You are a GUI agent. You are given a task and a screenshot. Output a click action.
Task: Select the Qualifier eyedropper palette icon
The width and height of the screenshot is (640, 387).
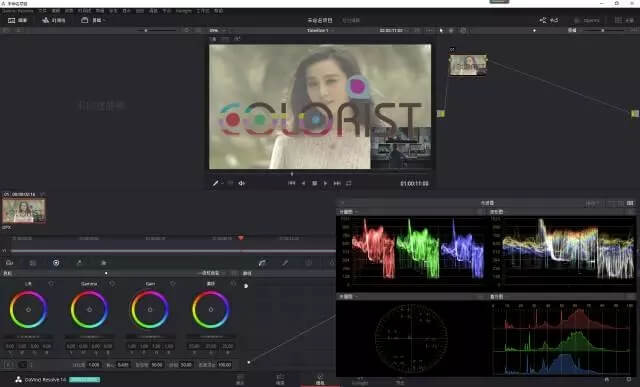point(285,263)
